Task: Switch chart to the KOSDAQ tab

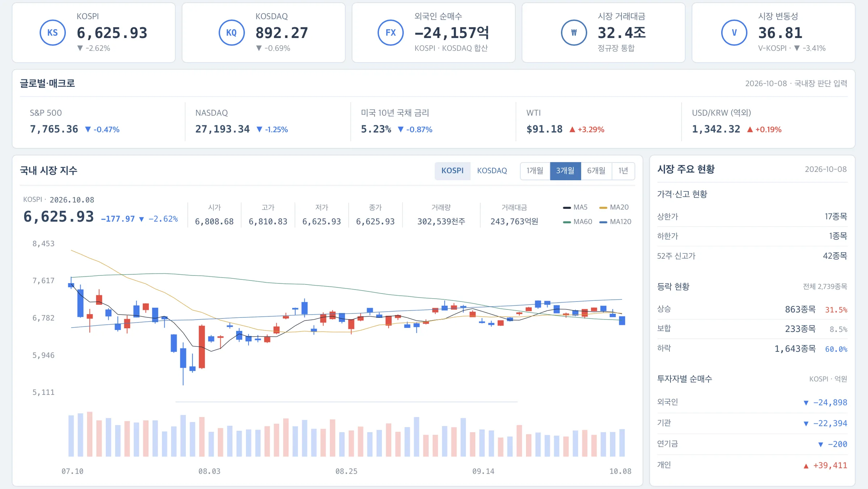Action: tap(492, 171)
